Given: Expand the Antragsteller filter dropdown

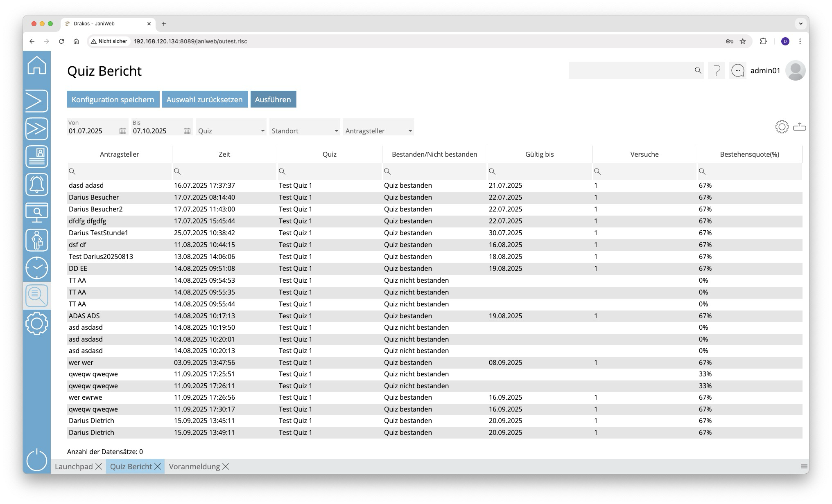Looking at the screenshot, I should click(410, 131).
